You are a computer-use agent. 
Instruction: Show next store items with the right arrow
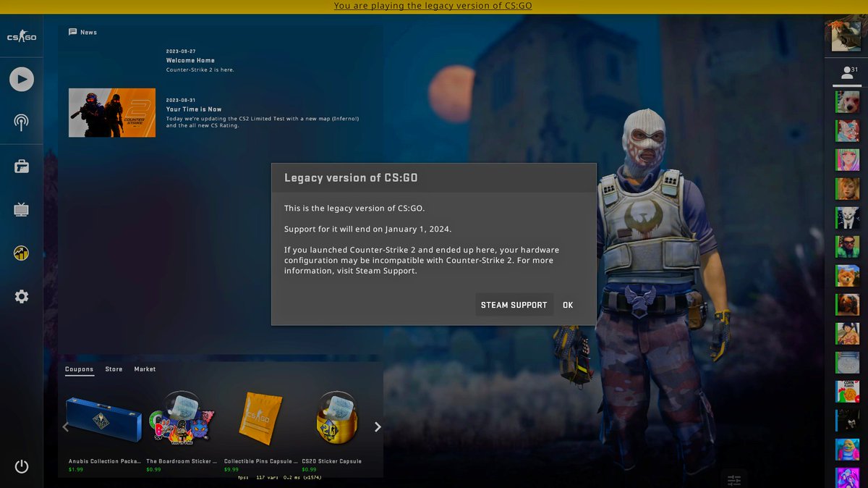(378, 427)
